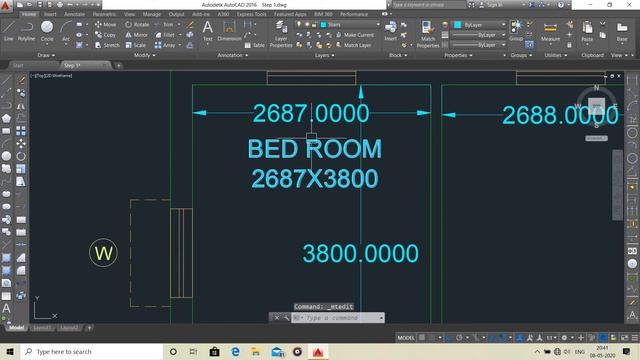The height and width of the screenshot is (360, 640).
Task: Select the Arc tool
Action: pos(66,31)
